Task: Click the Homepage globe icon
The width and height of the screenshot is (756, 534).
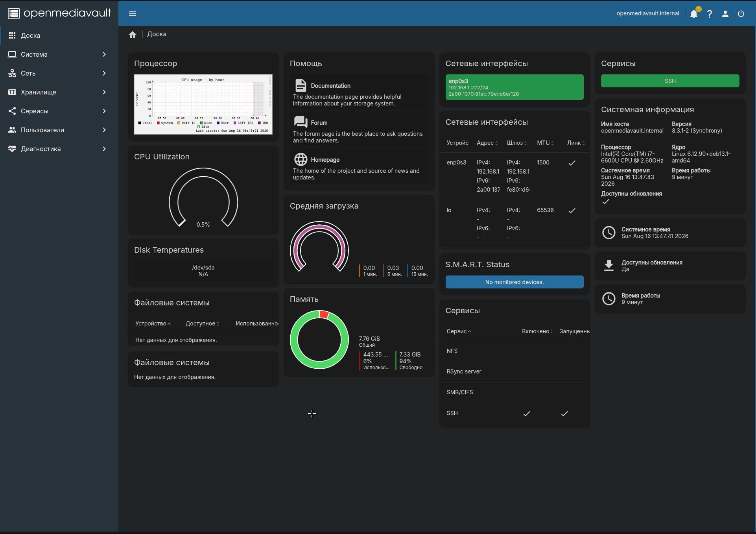Action: [x=301, y=159]
